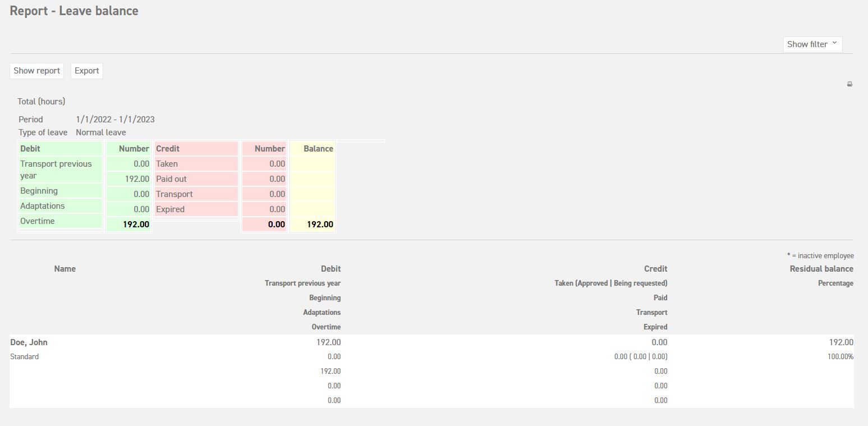Click the yellow Balance column header

[x=318, y=149]
